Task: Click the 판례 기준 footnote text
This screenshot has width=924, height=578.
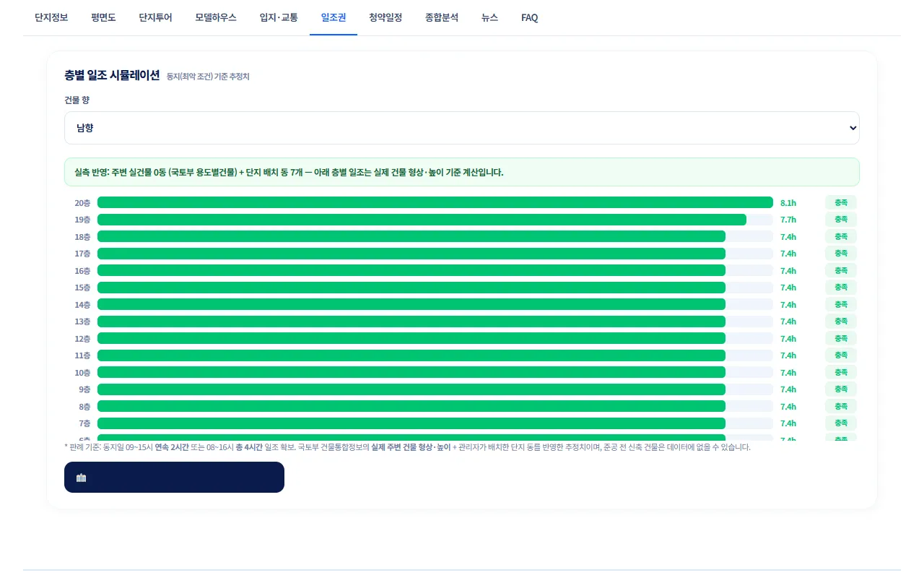Action: coord(407,447)
